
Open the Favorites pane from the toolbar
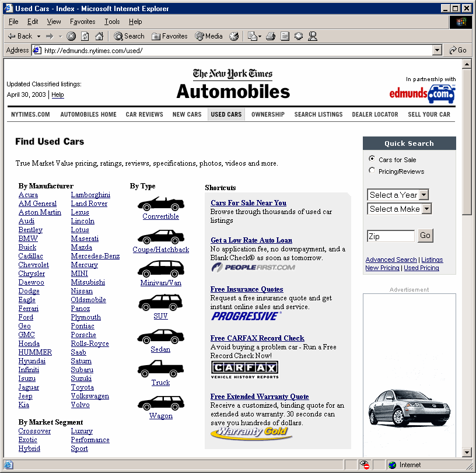(169, 36)
